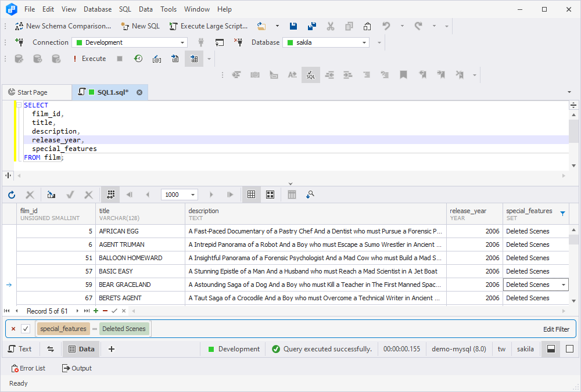
Task: Click the Find in grid search icon
Action: click(310, 195)
